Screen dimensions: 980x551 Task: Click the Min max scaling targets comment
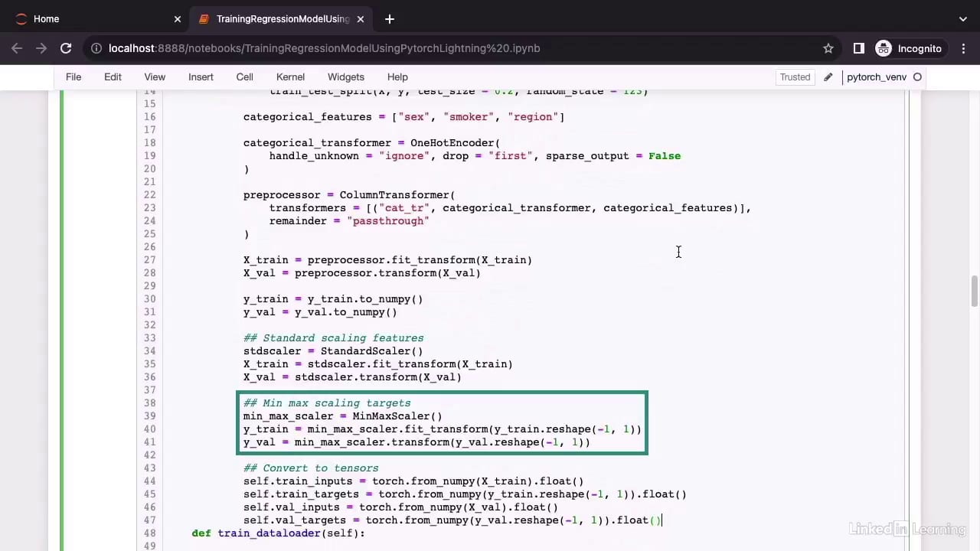pos(327,403)
